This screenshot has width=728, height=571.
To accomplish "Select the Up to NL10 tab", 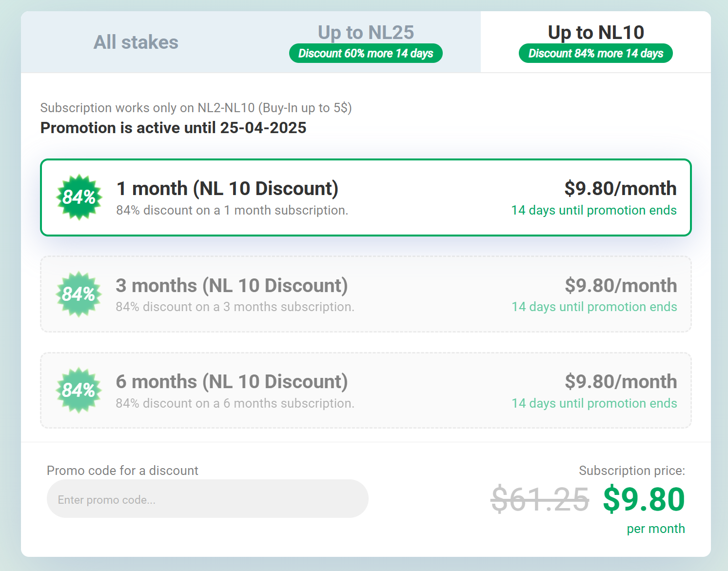I will [596, 33].
